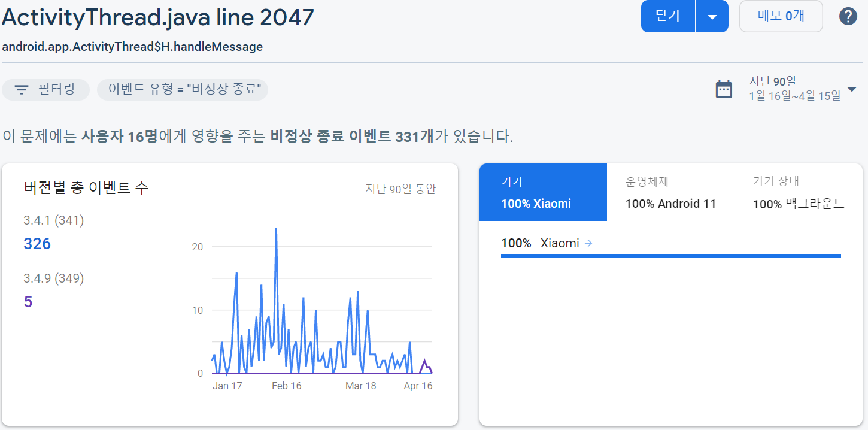Click the help question mark icon

848,16
